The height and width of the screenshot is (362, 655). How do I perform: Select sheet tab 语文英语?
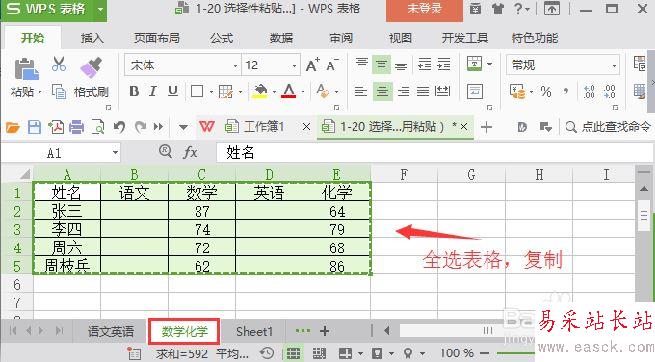[111, 332]
